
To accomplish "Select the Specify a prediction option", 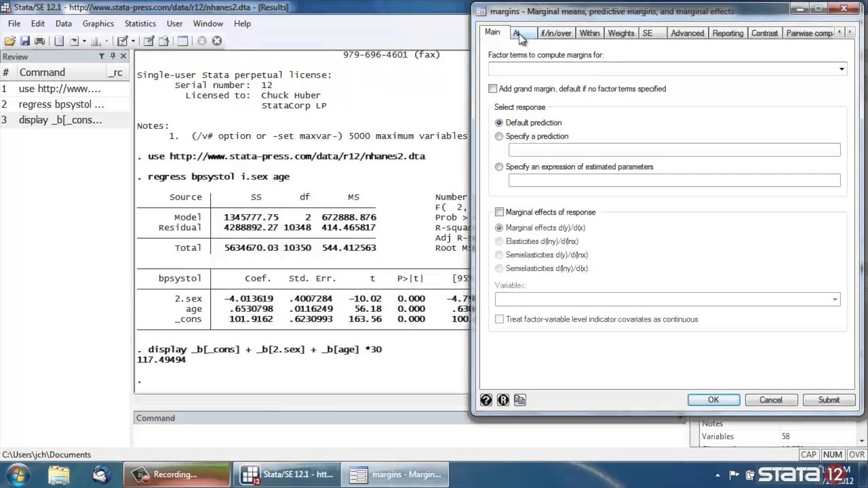I will coord(499,136).
